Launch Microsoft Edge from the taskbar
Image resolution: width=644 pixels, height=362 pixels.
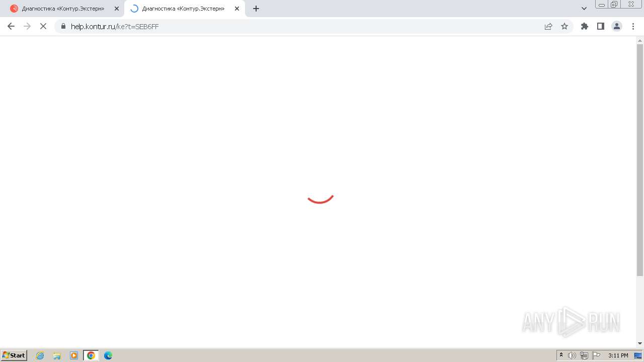(x=108, y=355)
